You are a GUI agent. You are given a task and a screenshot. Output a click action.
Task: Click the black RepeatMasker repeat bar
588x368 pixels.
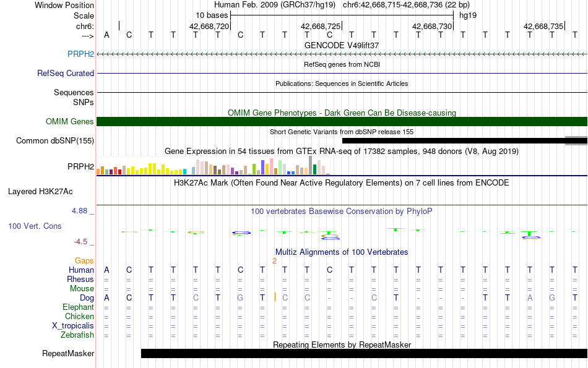click(364, 353)
